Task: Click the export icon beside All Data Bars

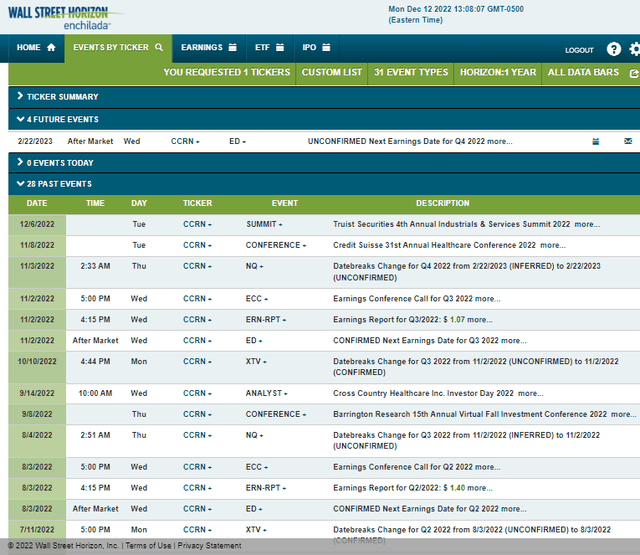Action: (x=634, y=73)
